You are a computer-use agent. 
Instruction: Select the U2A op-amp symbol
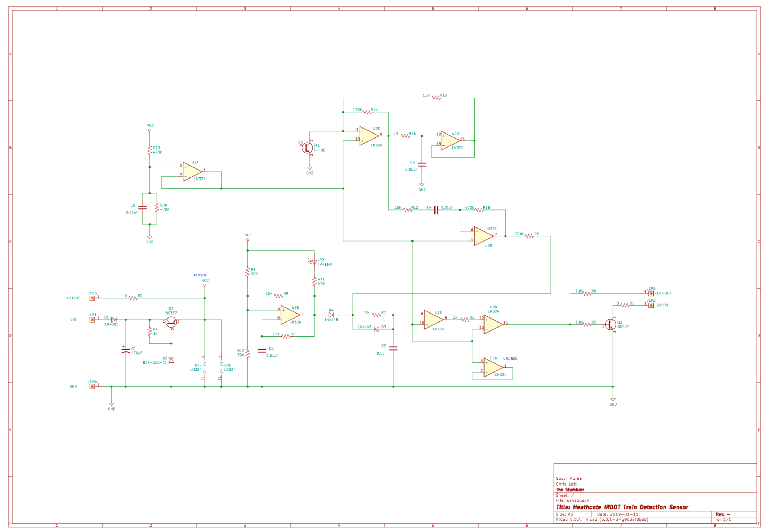coord(192,172)
